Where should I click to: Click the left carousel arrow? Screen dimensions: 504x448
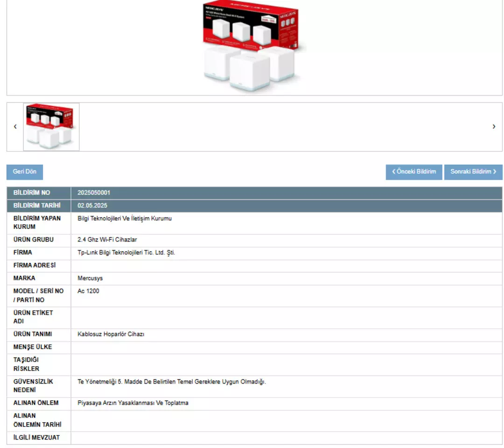[x=15, y=127]
